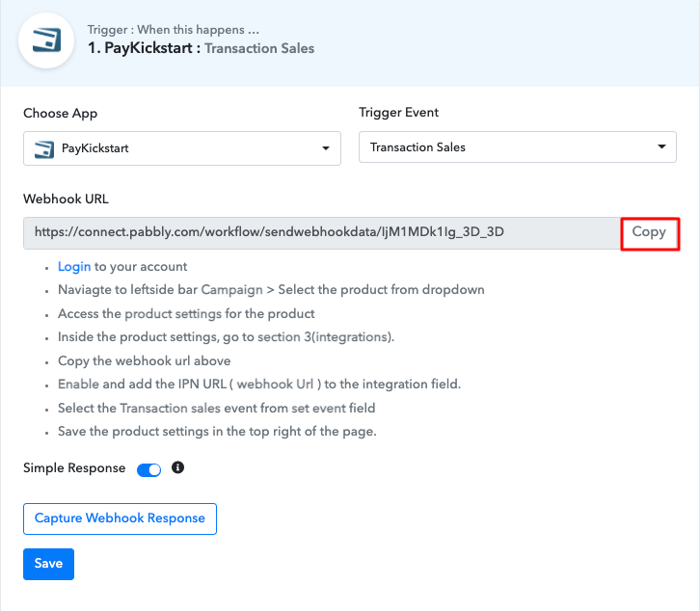
Task: Click 'Save the product settings' instruction line
Action: pyautogui.click(x=217, y=432)
